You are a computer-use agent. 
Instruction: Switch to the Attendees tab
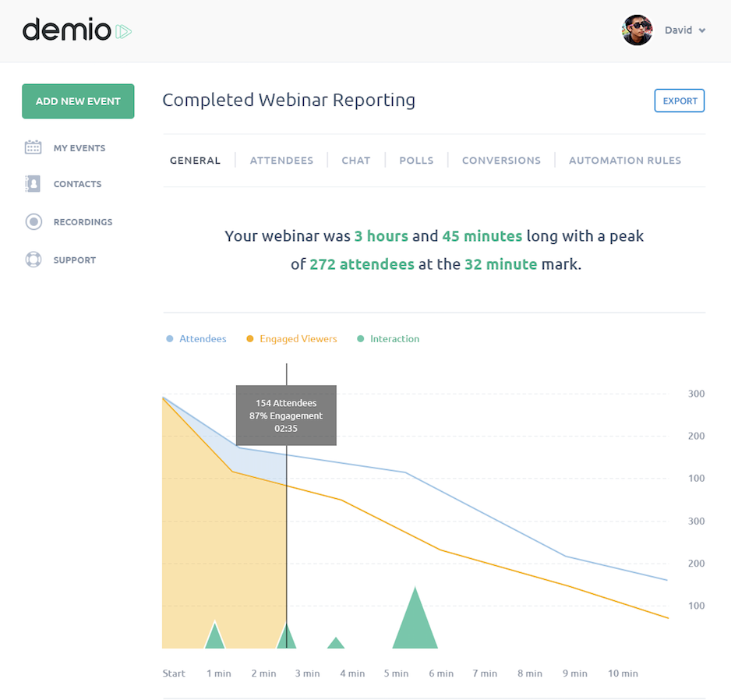(x=281, y=161)
